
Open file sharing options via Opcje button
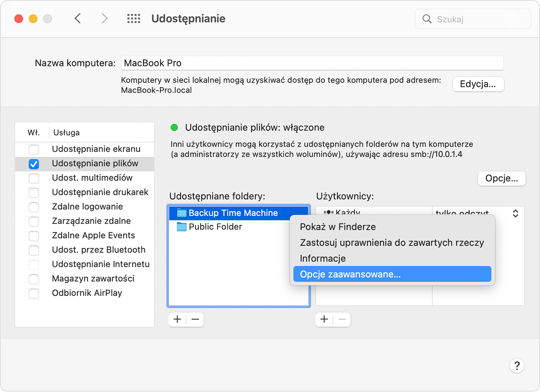501,178
